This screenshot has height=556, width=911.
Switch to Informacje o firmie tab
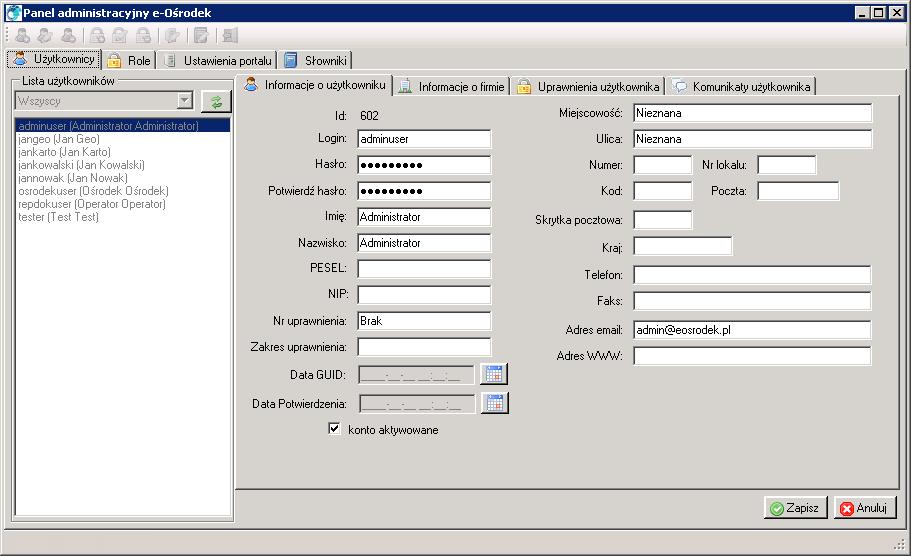451,87
